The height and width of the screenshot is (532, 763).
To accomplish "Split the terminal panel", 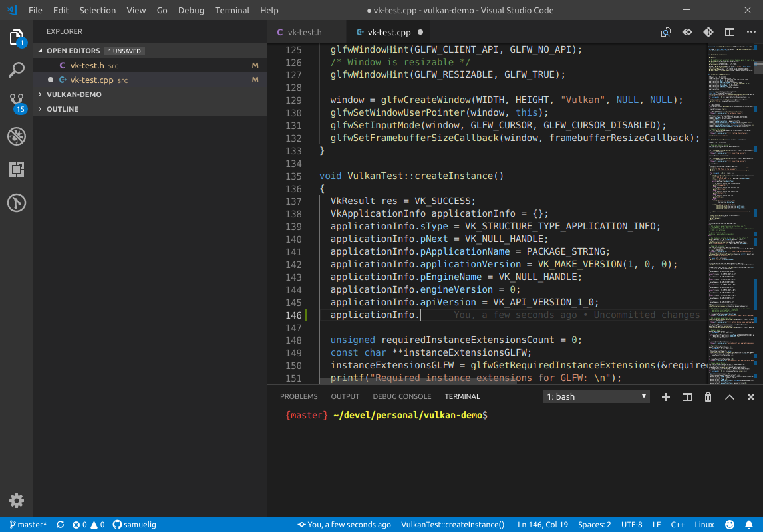I will [x=687, y=397].
